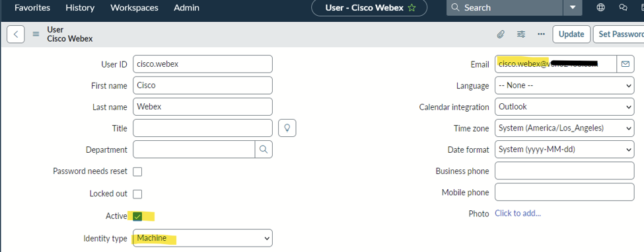Click the Set Password button
Screen dimensions: 644x252
pyautogui.click(x=618, y=34)
